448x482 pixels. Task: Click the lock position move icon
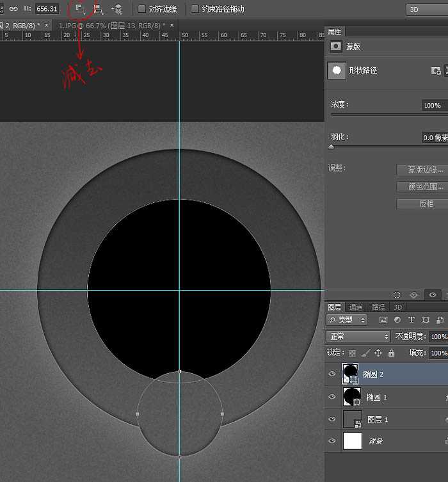click(378, 353)
